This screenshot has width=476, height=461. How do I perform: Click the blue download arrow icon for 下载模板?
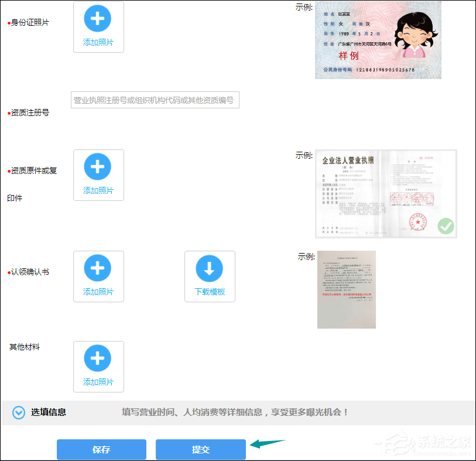209,268
